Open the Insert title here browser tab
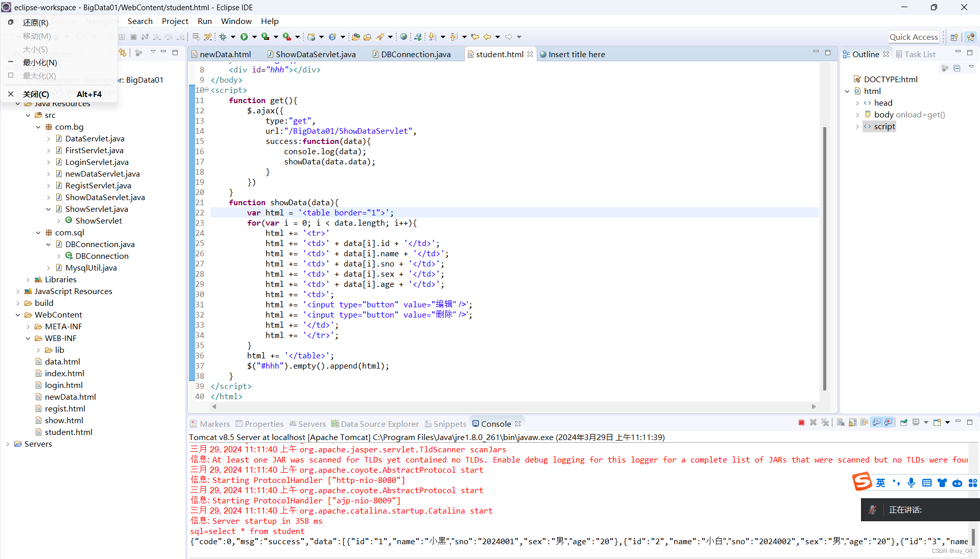This screenshot has width=980, height=559. [572, 54]
